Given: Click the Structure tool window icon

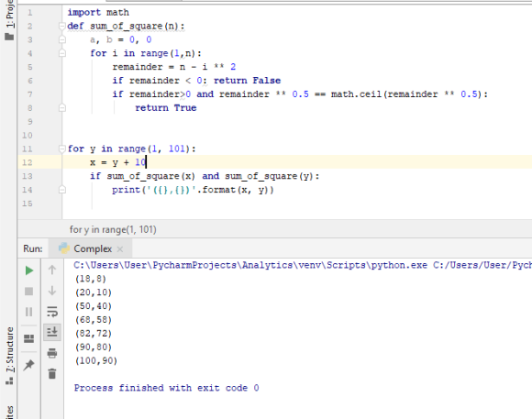Looking at the screenshot, I should click(x=9, y=381).
